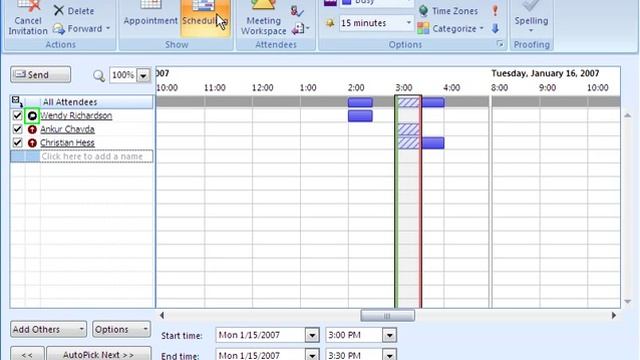Uncheck Ankur Chavda attendee checkbox
Screen dimensions: 640x360
[x=17, y=129]
